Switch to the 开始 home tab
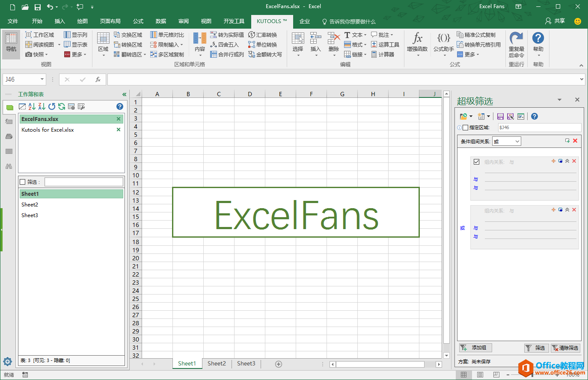Image resolution: width=588 pixels, height=380 pixels. pyautogui.click(x=37, y=21)
